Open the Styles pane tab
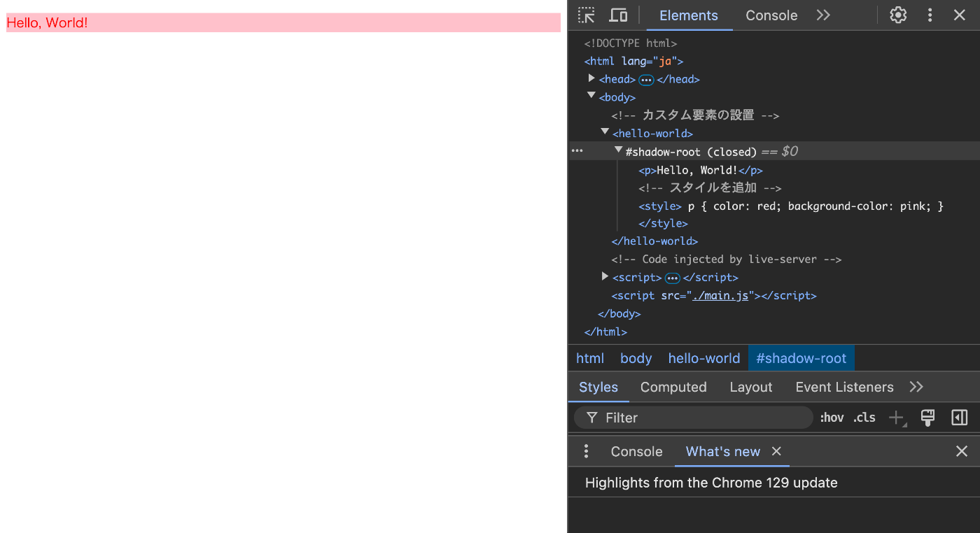980x533 pixels. coord(598,387)
